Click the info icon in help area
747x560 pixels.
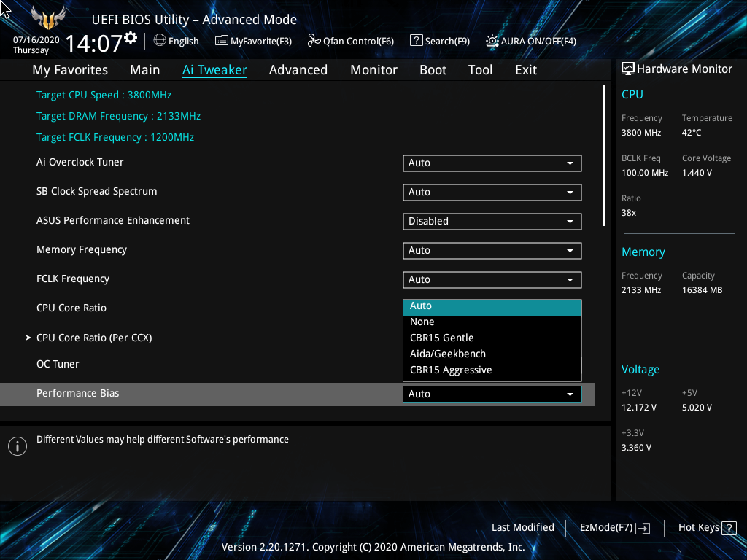pos(18,446)
